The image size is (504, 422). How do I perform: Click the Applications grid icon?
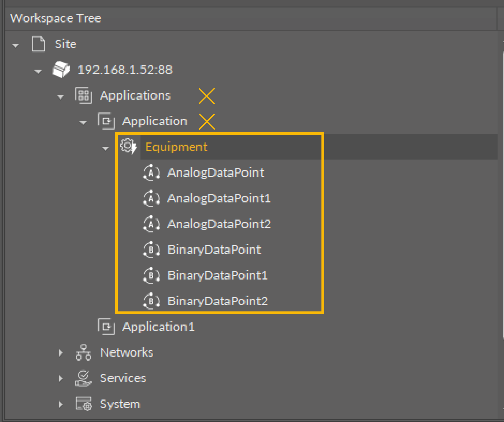84,95
